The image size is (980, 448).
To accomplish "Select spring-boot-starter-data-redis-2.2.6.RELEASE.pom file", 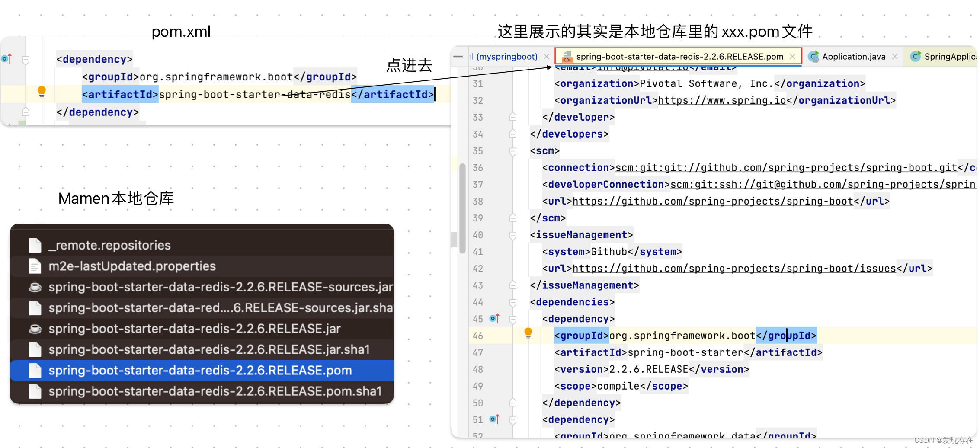I will pyautogui.click(x=202, y=371).
